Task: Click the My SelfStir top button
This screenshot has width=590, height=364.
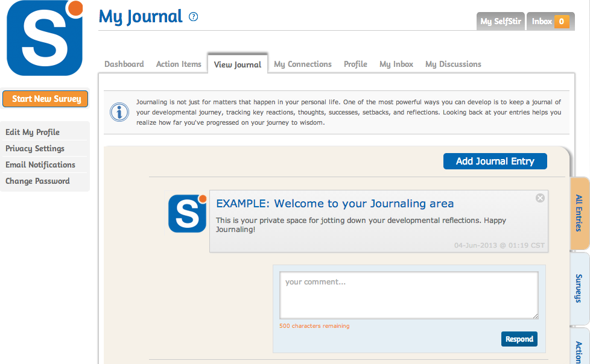Action: [500, 22]
